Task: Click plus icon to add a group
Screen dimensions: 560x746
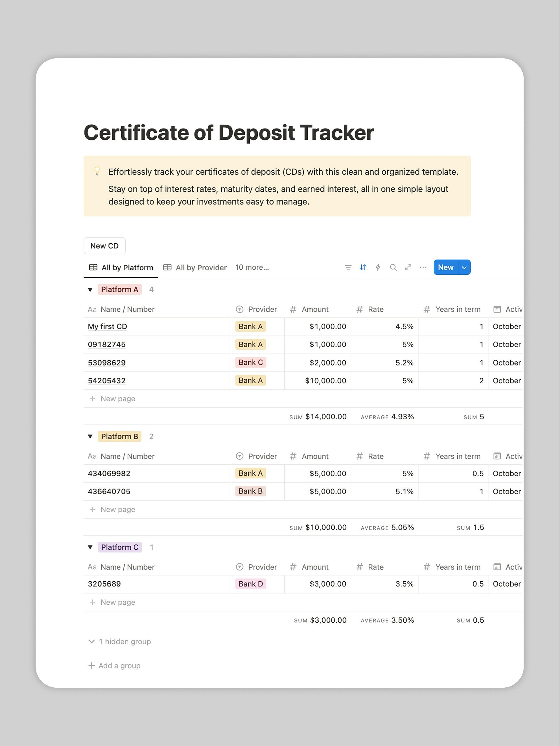Action: pos(91,666)
